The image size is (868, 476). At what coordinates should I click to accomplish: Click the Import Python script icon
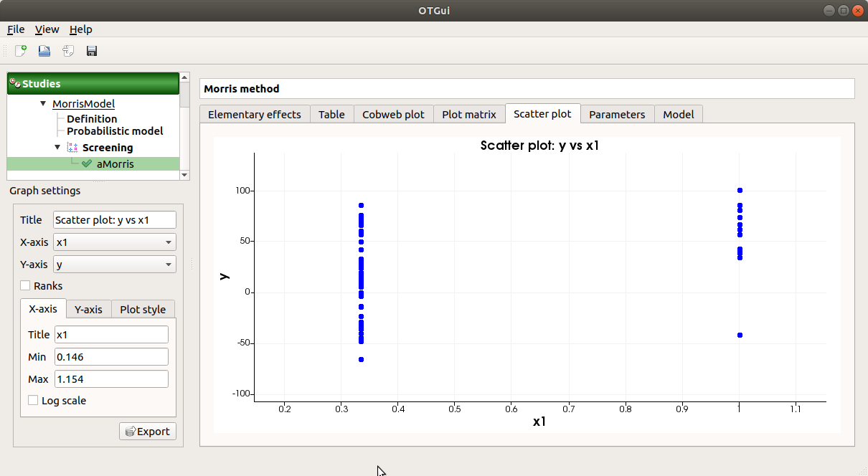click(x=68, y=51)
